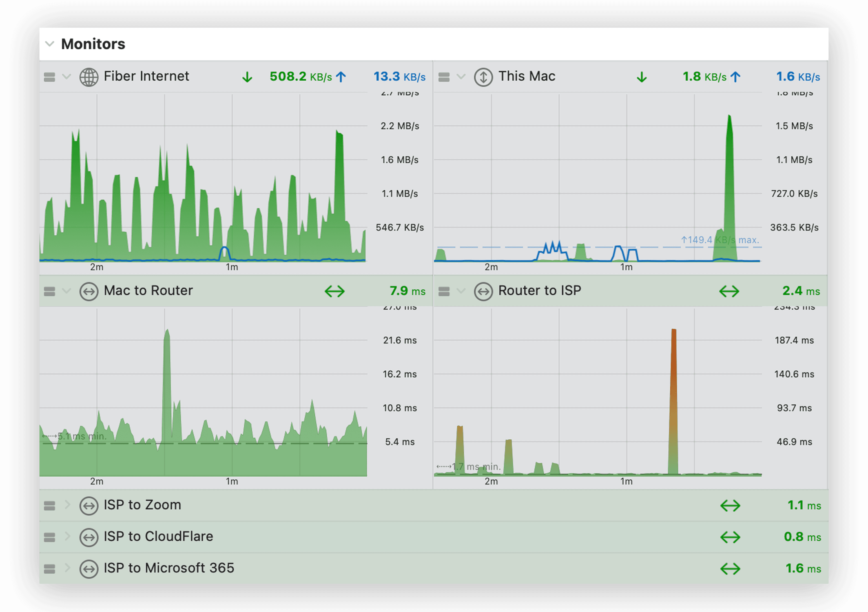The image size is (868, 612).
Task: Click the This Mac up-down arrow icon
Action: tap(483, 77)
